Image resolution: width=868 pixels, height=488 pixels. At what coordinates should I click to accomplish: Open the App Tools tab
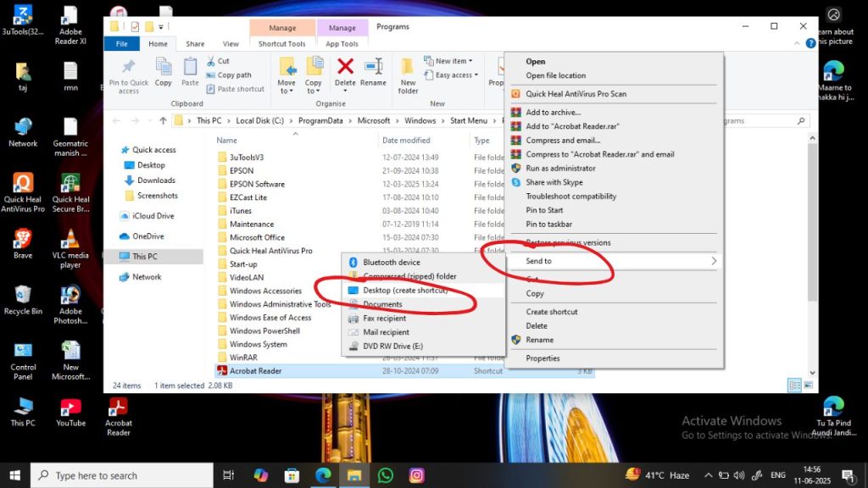[342, 44]
